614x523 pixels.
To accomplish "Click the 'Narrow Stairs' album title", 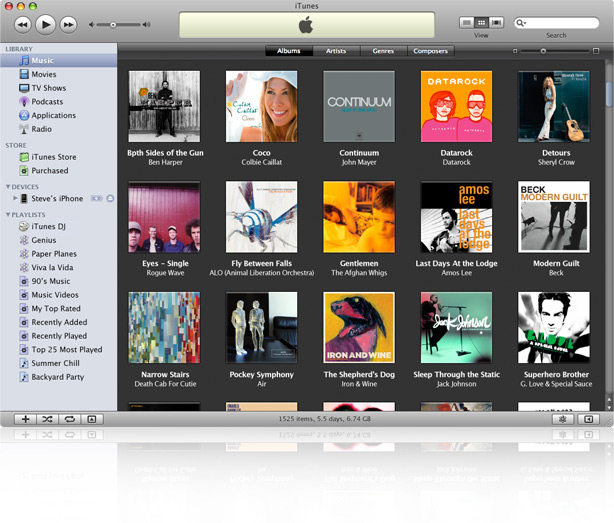I will [165, 375].
